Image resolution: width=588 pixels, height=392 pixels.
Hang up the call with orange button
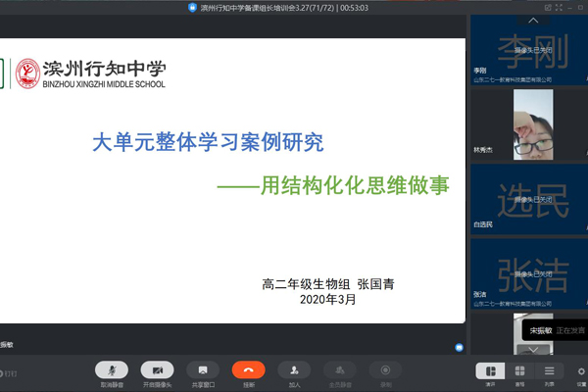click(x=249, y=370)
